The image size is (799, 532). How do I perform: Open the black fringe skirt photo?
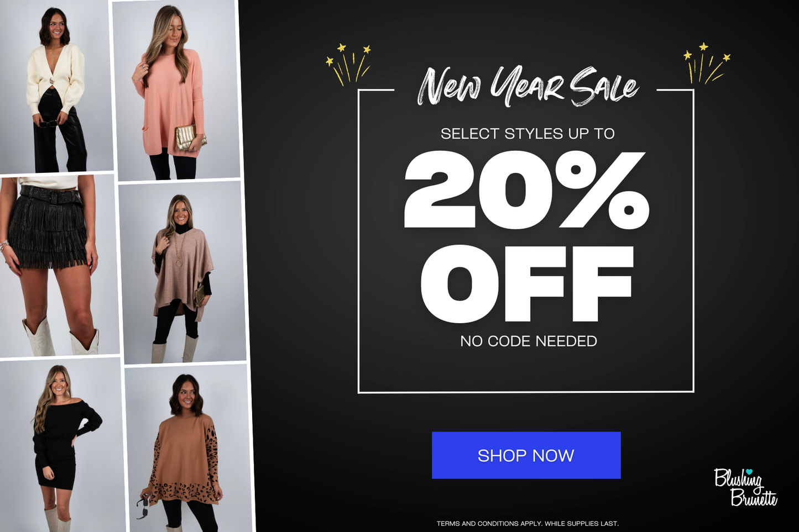(59, 266)
